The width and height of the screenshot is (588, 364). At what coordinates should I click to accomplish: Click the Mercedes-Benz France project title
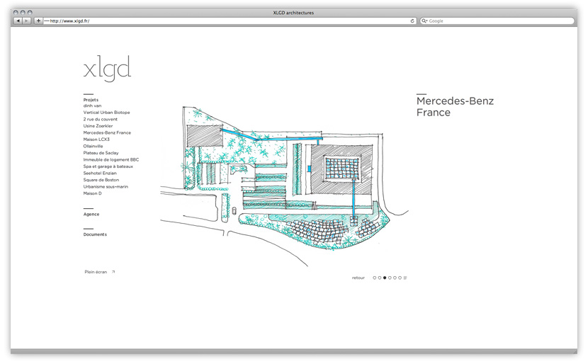455,106
